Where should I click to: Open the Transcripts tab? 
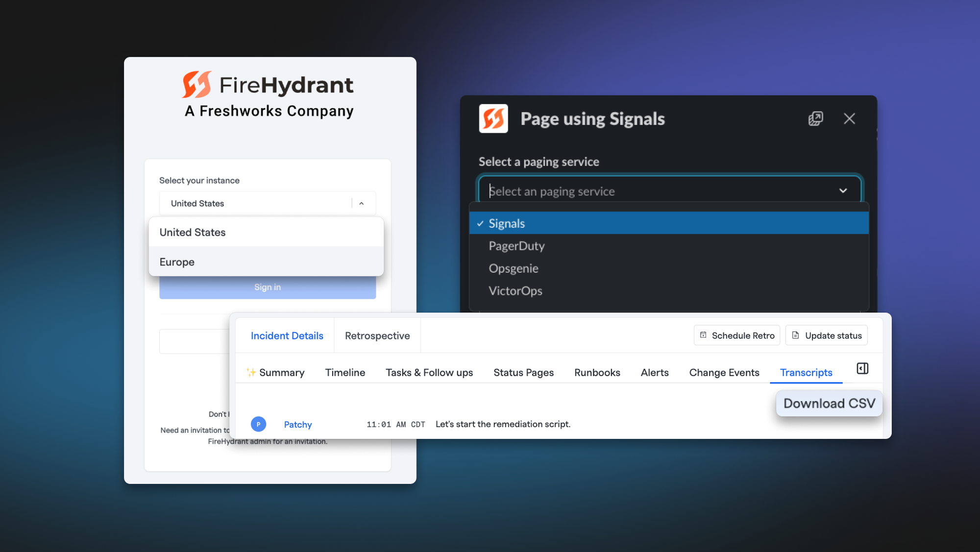pyautogui.click(x=806, y=373)
